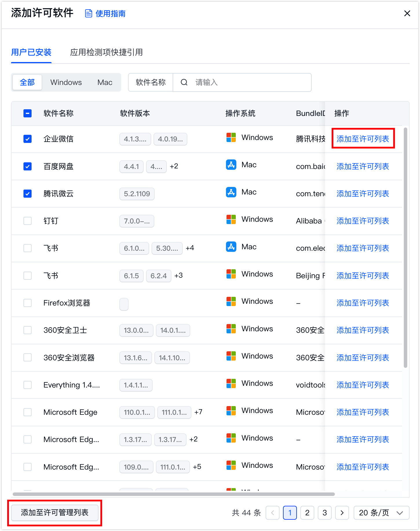Viewport: 420px width, 531px height.
Task: Uncheck the 百度网盘 checkbox
Action: click(x=28, y=166)
